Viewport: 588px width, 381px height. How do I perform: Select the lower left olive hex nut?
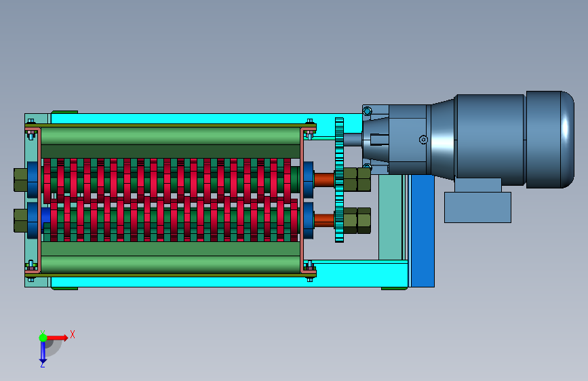20,220
